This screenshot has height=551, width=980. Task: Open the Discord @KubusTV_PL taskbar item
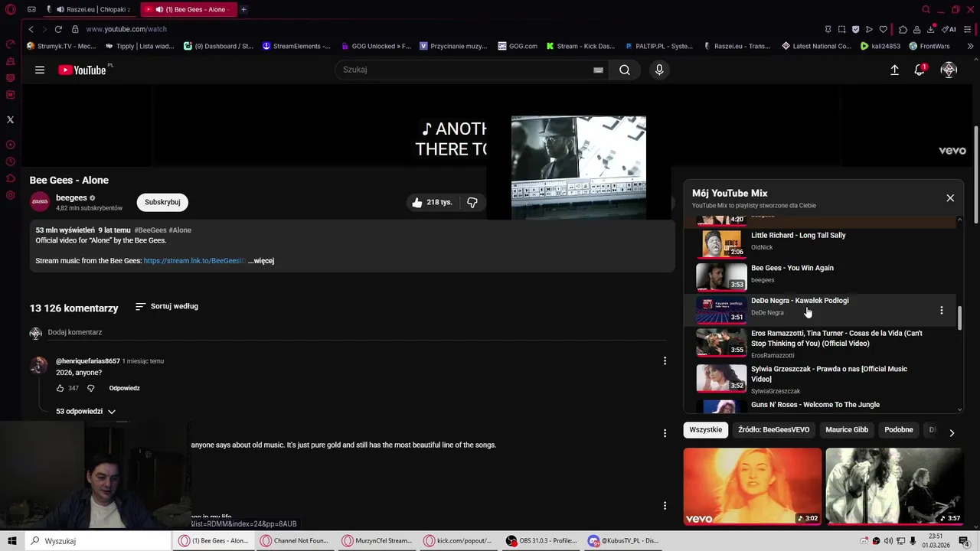tap(623, 540)
